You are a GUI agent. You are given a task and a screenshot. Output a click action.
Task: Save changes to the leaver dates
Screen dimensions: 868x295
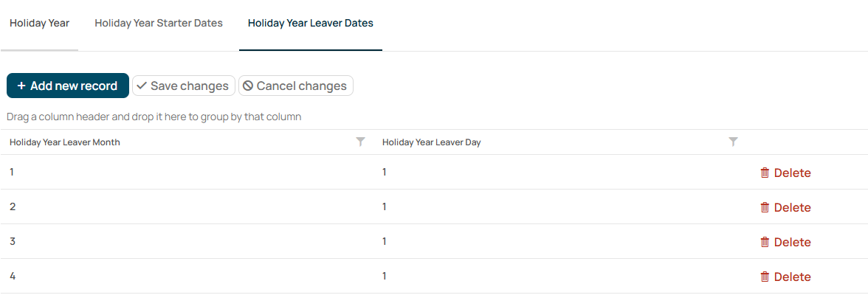point(184,86)
